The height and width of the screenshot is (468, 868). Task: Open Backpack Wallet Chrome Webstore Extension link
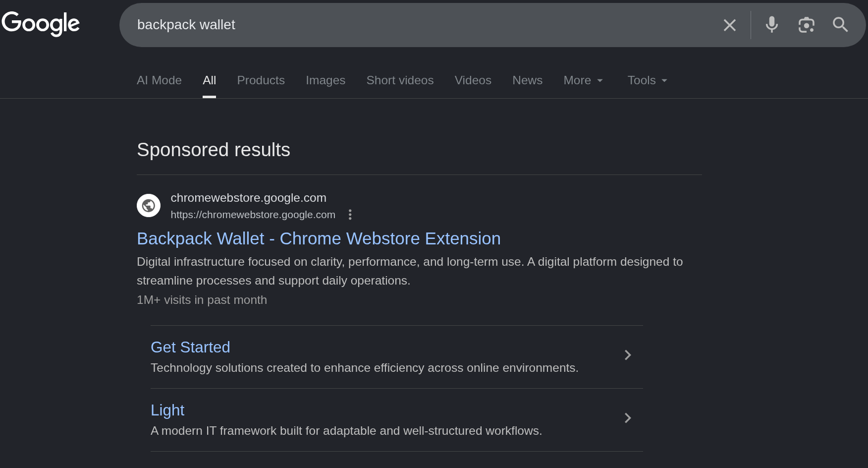tap(319, 238)
